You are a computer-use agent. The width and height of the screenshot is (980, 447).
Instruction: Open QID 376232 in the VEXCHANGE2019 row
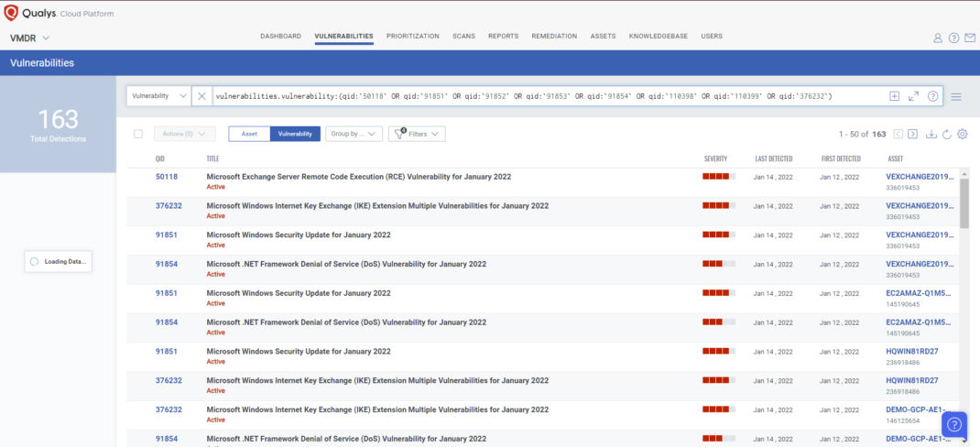point(169,206)
